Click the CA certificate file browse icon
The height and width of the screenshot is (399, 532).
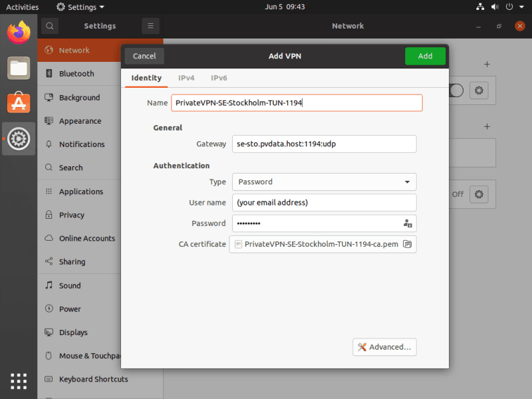(x=408, y=244)
